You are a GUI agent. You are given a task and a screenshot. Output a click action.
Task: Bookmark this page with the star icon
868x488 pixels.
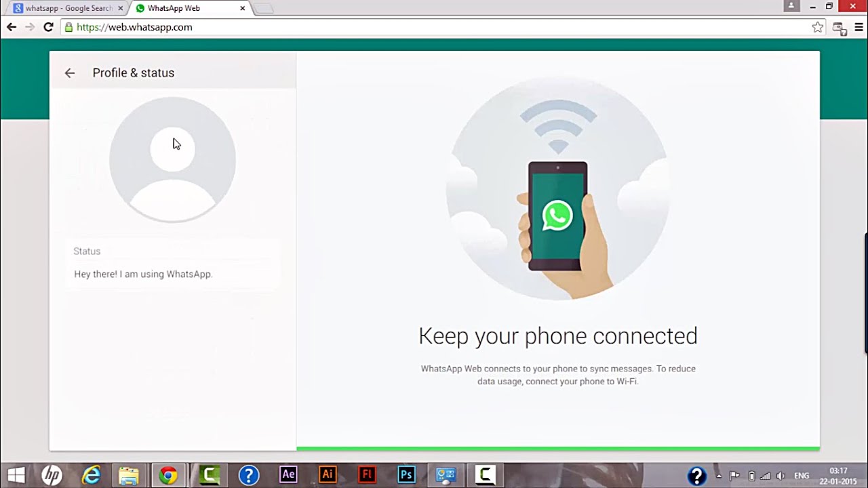click(x=817, y=27)
